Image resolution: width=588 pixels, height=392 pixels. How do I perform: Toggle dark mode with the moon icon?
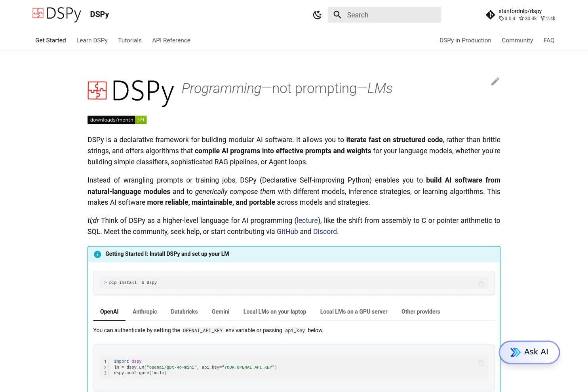tap(317, 15)
